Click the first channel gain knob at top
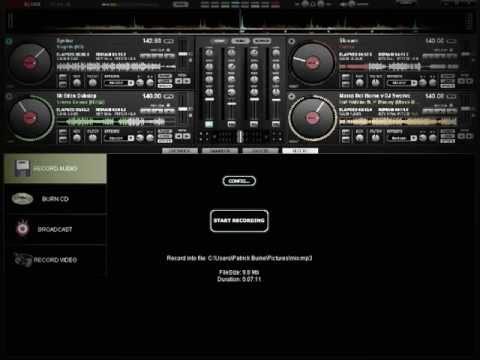Viewport: 480px width, 360px height. [x=209, y=52]
